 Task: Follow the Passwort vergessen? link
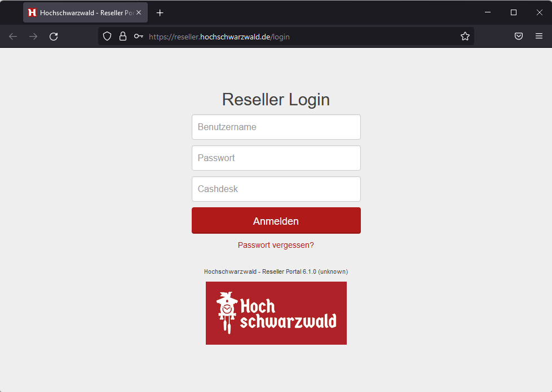(x=276, y=246)
